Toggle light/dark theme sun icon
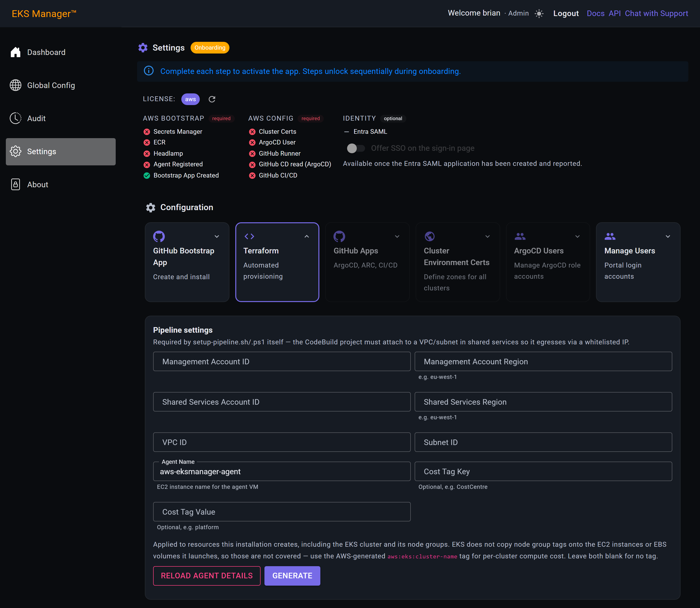 pos(539,13)
